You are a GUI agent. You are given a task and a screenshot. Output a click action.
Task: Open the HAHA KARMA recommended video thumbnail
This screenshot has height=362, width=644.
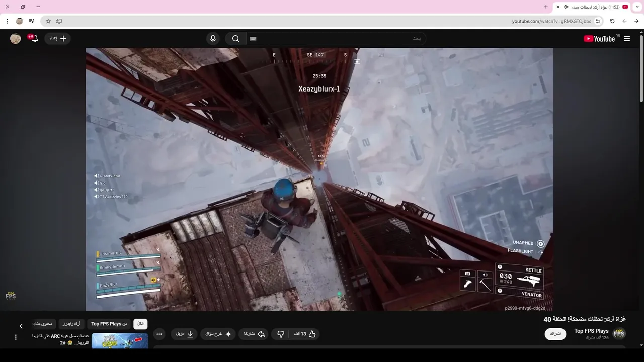coord(120,341)
